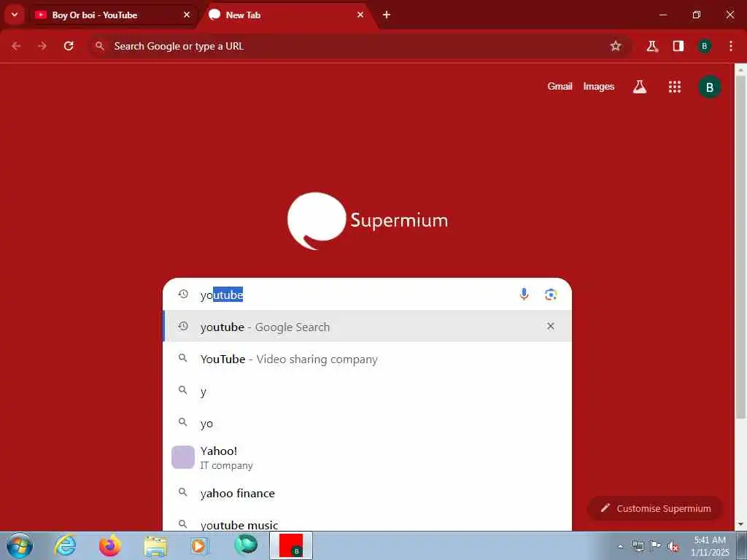
Task: Open profile B avatar in toolbar
Action: click(x=704, y=46)
